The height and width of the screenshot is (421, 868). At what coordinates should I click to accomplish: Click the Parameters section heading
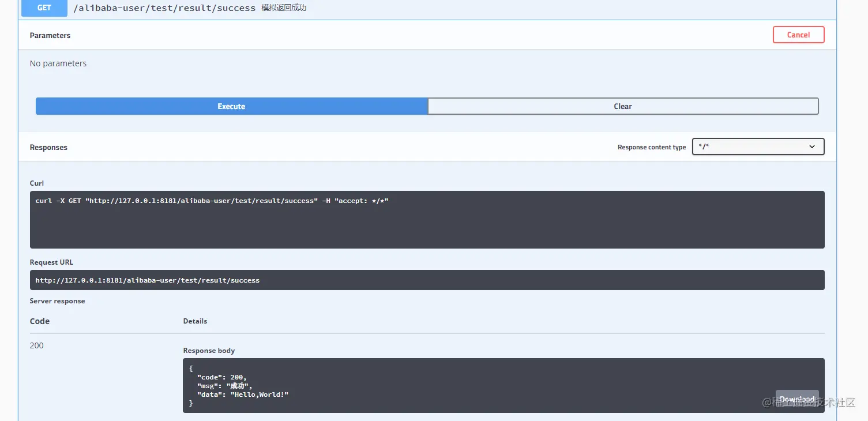click(50, 35)
